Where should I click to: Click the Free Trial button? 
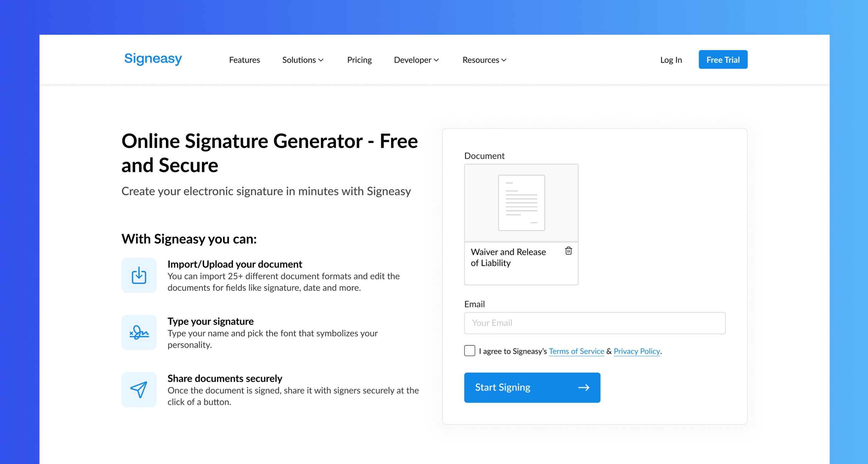723,60
